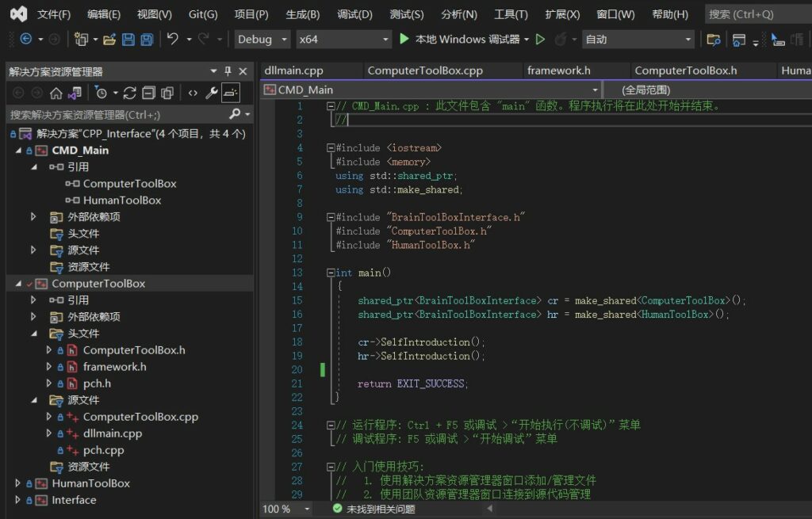The image size is (812, 519).
Task: Click the Home icon in Solution Explorer
Action: 56,93
